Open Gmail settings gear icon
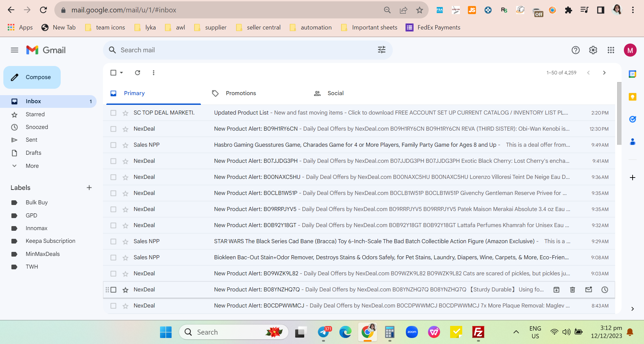This screenshot has width=644, height=344. 593,50
